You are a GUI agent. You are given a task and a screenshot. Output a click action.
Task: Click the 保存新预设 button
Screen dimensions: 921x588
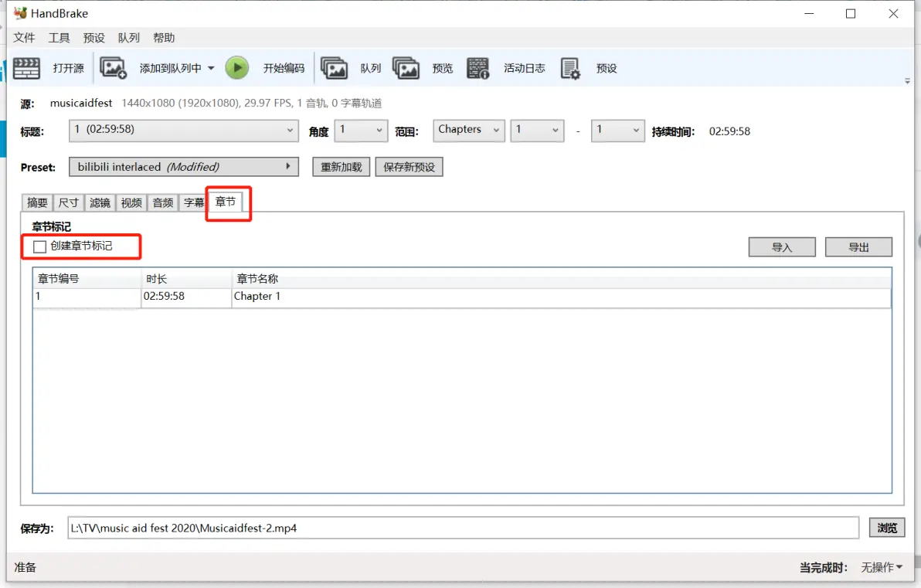click(x=409, y=167)
